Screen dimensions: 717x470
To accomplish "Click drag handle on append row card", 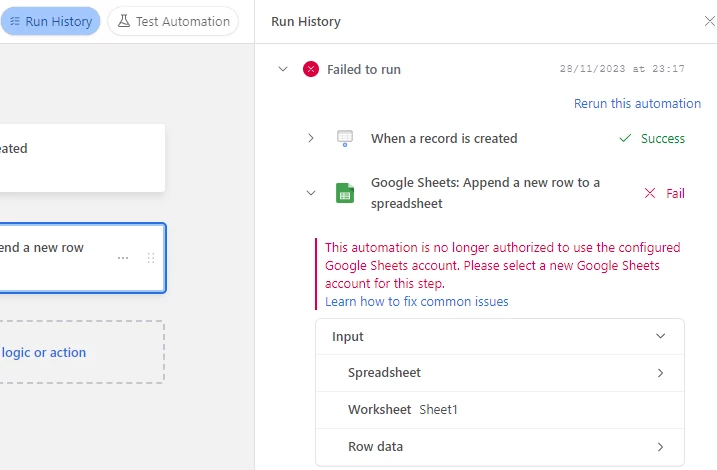I will coord(151,258).
